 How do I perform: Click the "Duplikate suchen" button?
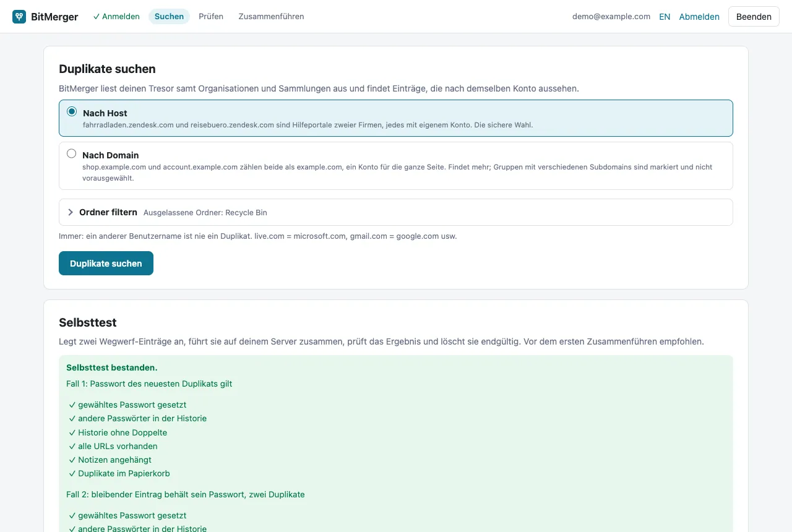106,263
